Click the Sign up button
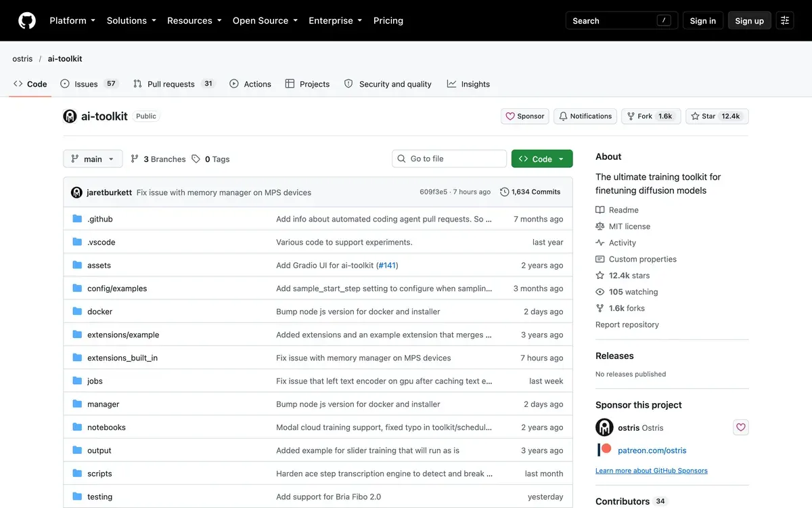This screenshot has height=508, width=812. coord(750,20)
